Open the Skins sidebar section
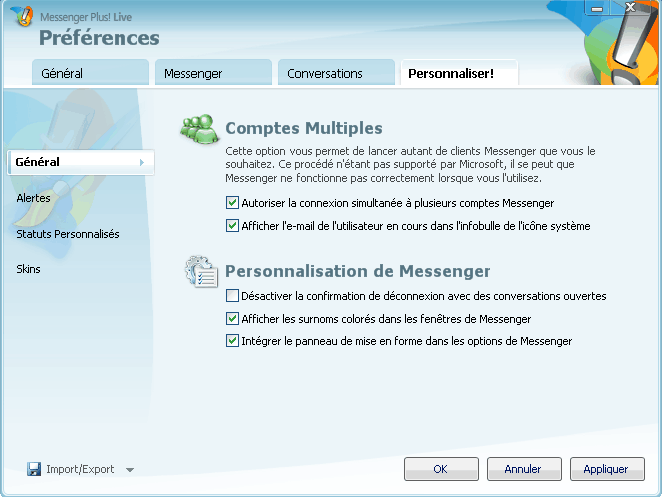 pos(28,269)
